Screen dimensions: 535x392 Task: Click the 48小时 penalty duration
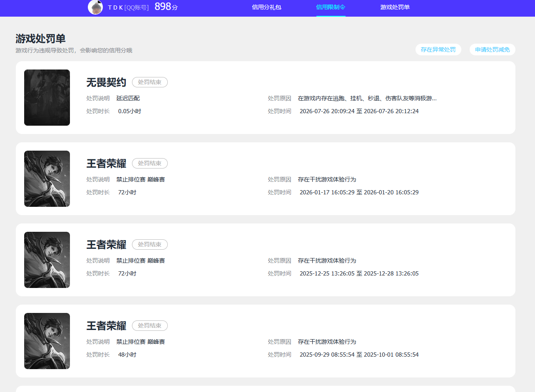click(x=127, y=355)
